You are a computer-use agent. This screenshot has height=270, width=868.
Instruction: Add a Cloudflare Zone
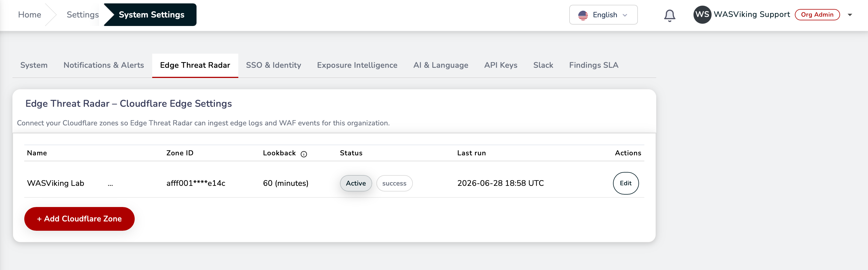pos(79,219)
